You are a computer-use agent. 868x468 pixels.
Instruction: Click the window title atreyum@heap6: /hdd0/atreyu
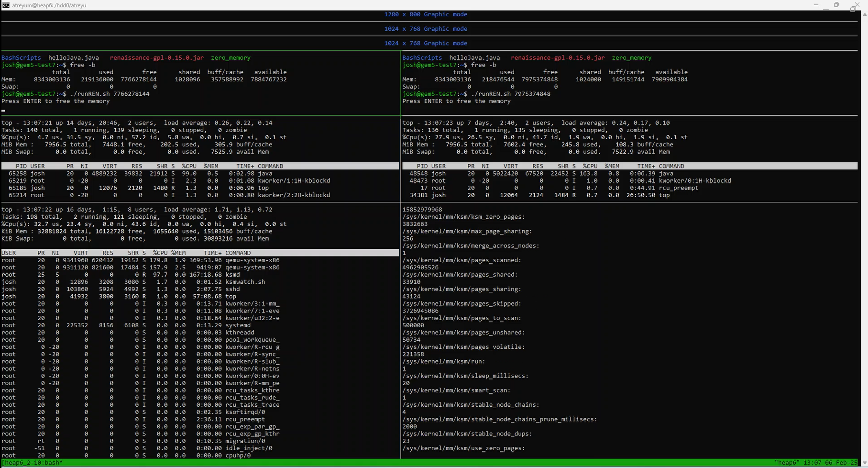[49, 5]
